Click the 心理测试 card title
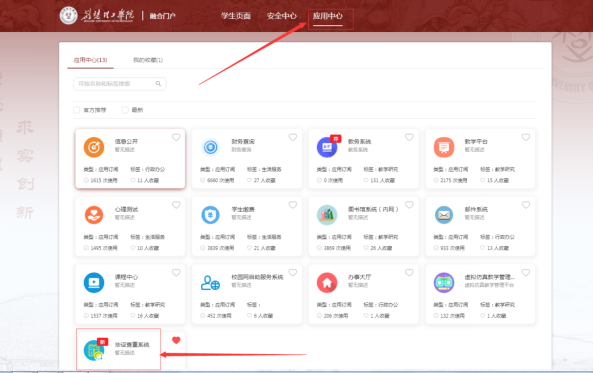The width and height of the screenshot is (593, 373). [x=126, y=209]
